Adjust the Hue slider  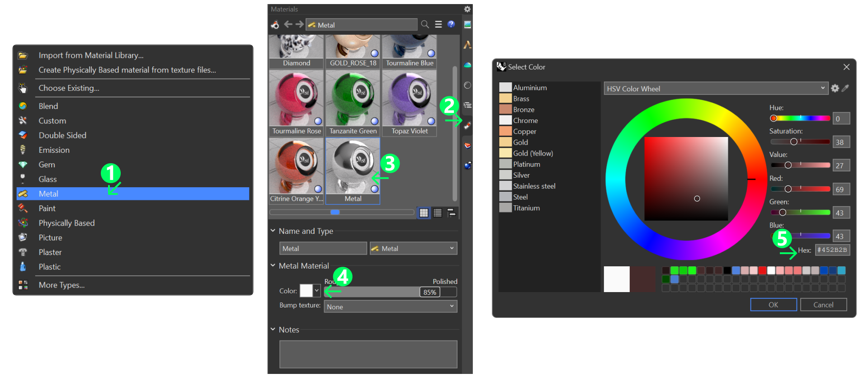[x=800, y=118]
